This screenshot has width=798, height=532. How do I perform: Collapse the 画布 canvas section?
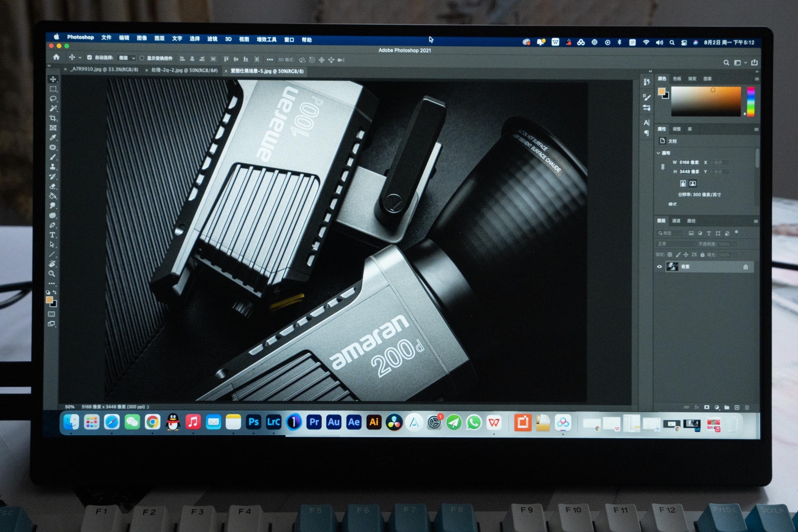pyautogui.click(x=658, y=153)
